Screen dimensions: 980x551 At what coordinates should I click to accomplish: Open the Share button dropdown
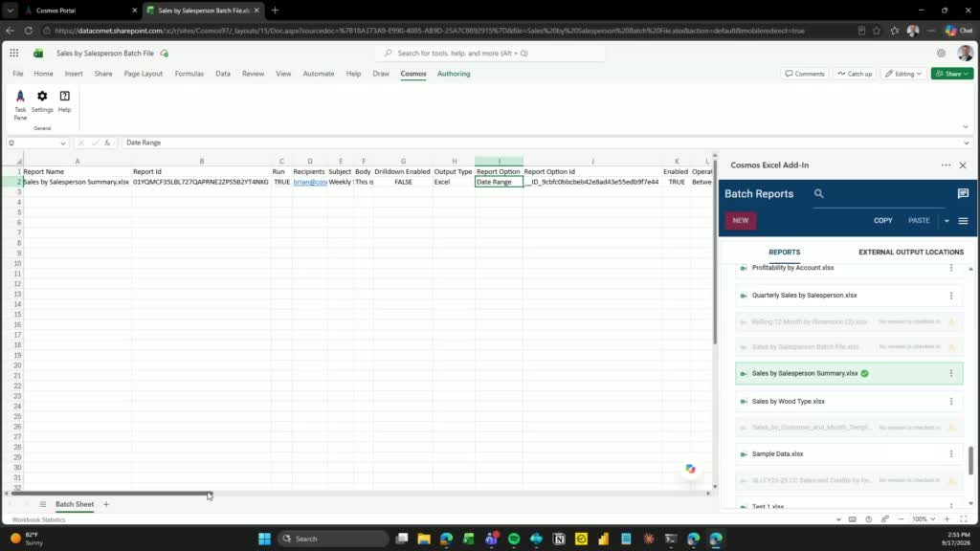[967, 74]
